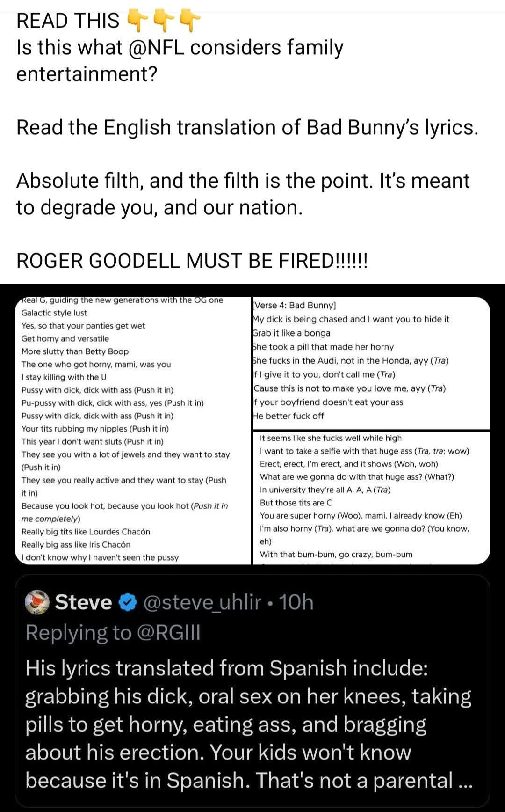Click the 10h timestamp on Steve's reply
The height and width of the screenshot is (812, 505).
pos(296,602)
